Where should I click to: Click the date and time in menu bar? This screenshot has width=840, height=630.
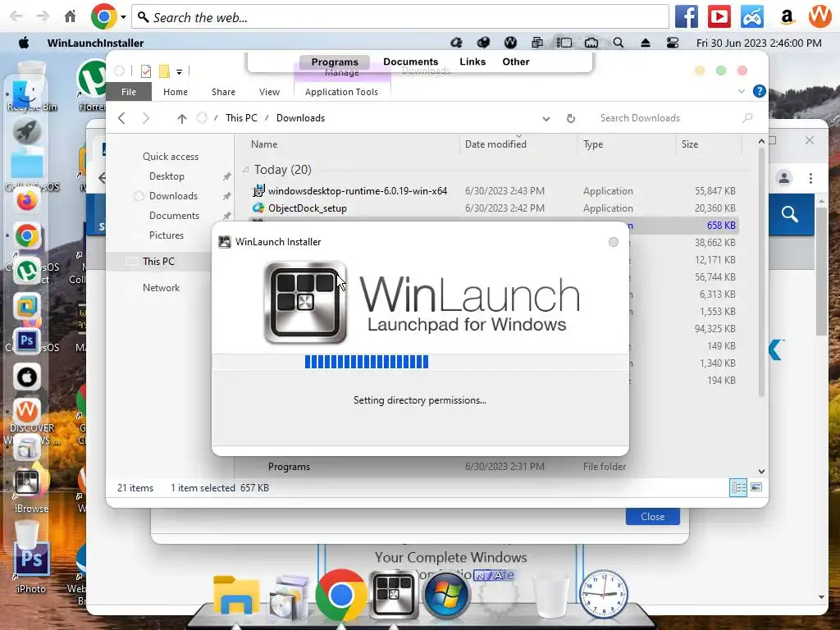pyautogui.click(x=759, y=43)
